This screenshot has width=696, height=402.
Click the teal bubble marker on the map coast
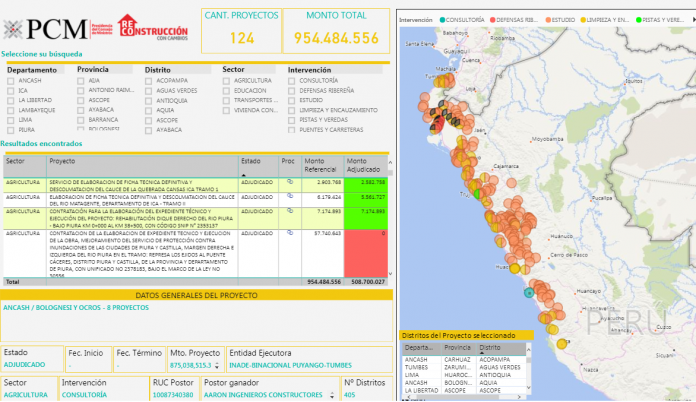pyautogui.click(x=529, y=292)
